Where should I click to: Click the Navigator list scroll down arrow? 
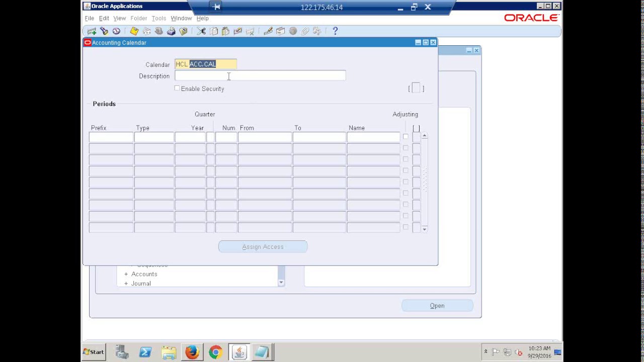(281, 283)
